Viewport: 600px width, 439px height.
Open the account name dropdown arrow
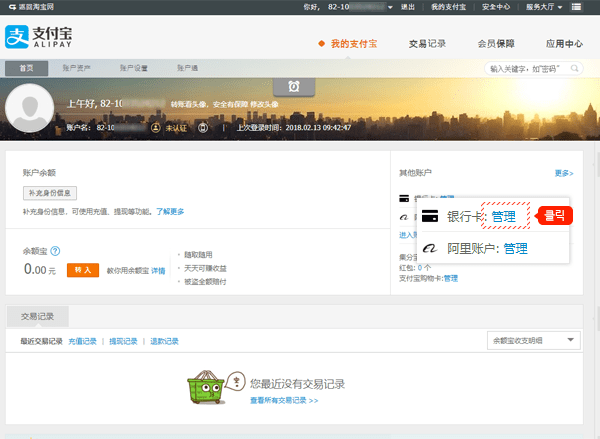click(x=390, y=7)
